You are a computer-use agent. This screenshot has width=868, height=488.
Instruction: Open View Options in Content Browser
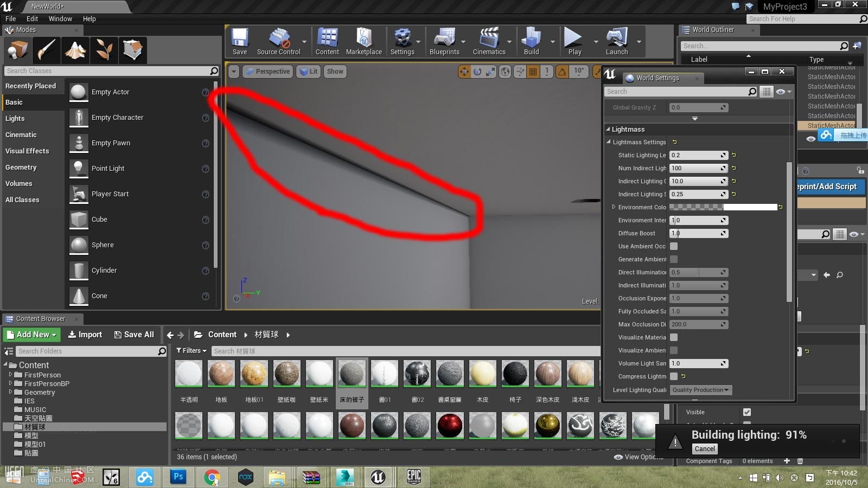point(638,457)
